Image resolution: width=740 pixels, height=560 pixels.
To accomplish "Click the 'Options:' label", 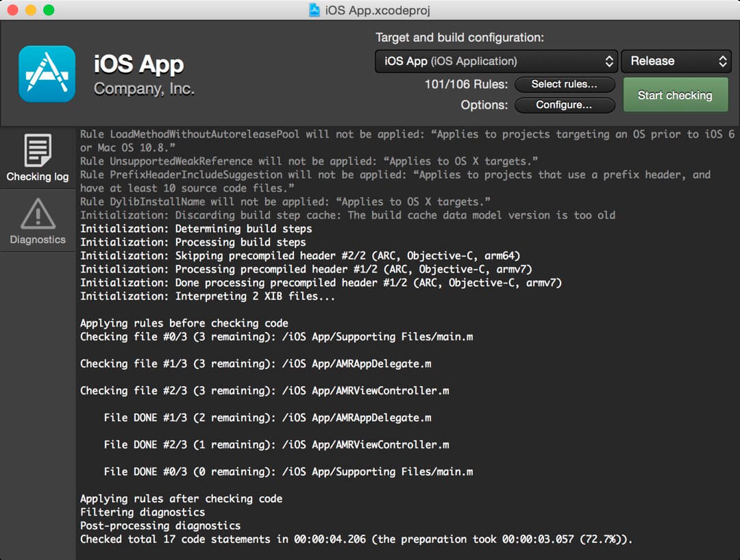I will 484,105.
